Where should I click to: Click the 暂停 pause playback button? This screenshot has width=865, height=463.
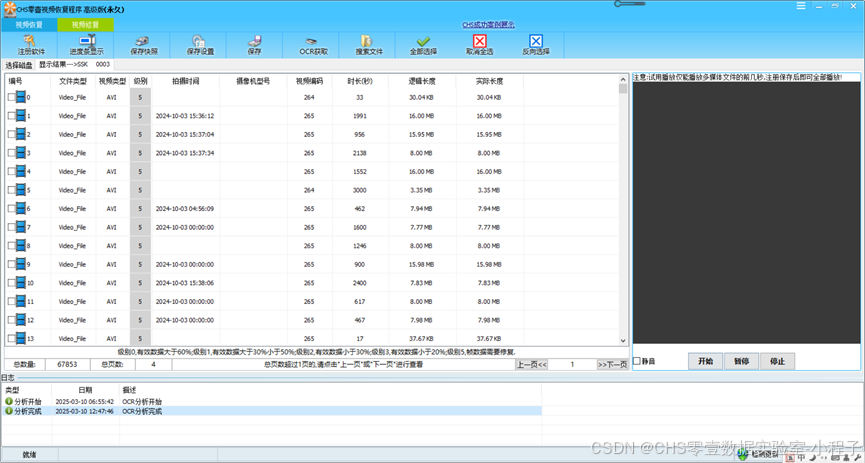[741, 361]
